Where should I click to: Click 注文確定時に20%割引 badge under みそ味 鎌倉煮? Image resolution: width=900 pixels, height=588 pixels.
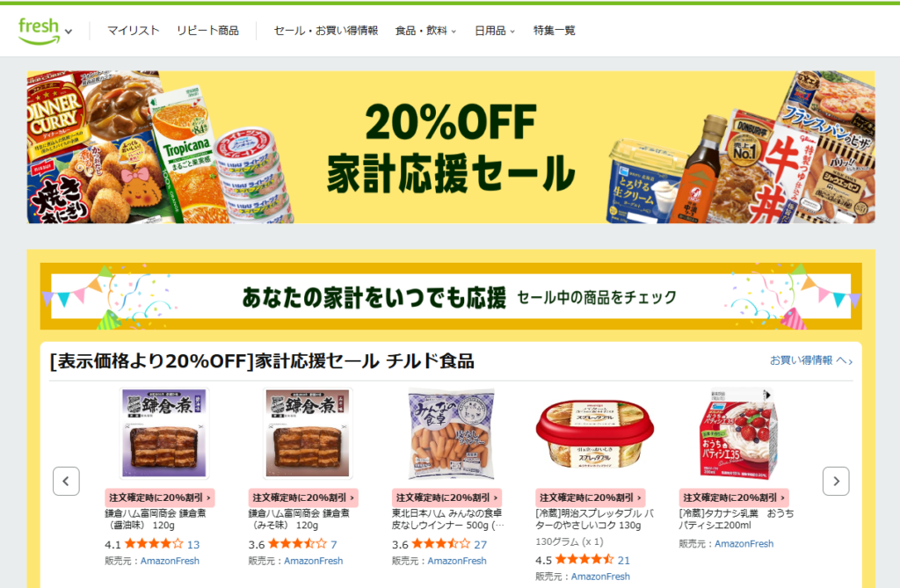pyautogui.click(x=303, y=497)
